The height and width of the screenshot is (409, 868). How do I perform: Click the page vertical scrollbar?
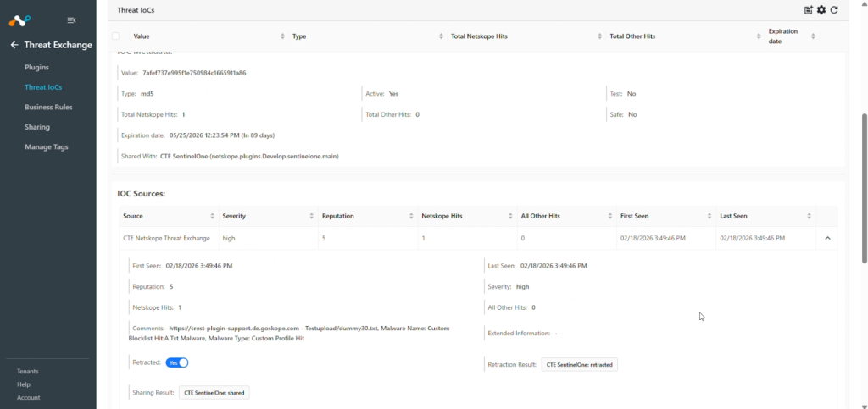(864, 188)
